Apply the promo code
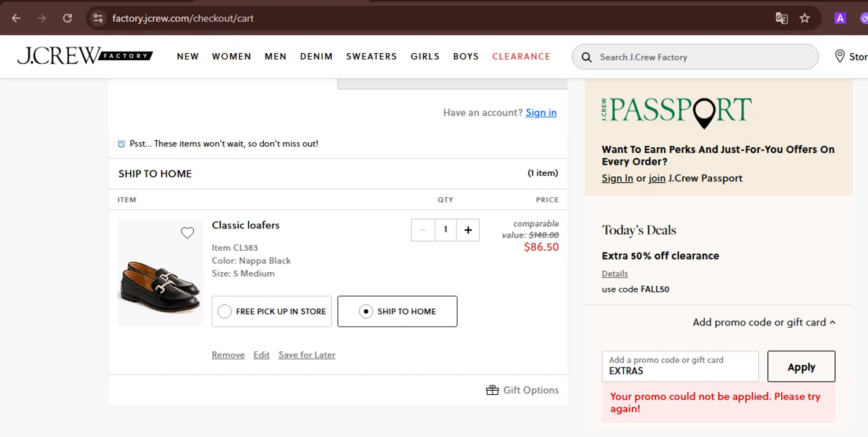 [801, 366]
